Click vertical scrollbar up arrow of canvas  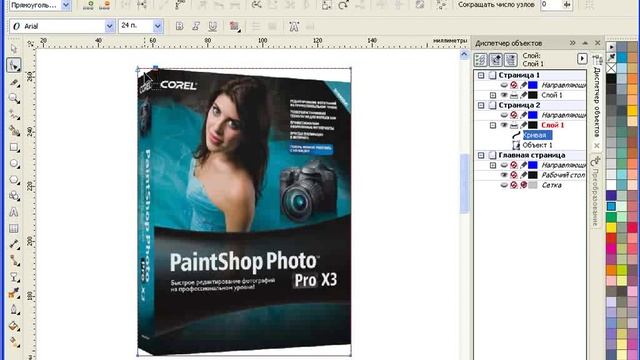(464, 54)
